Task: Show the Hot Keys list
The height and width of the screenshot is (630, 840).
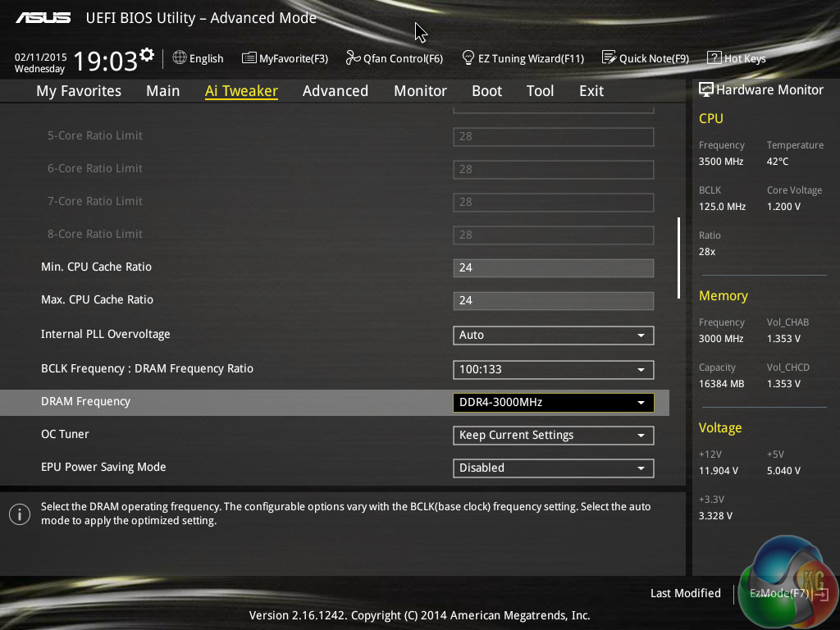Action: coord(737,58)
